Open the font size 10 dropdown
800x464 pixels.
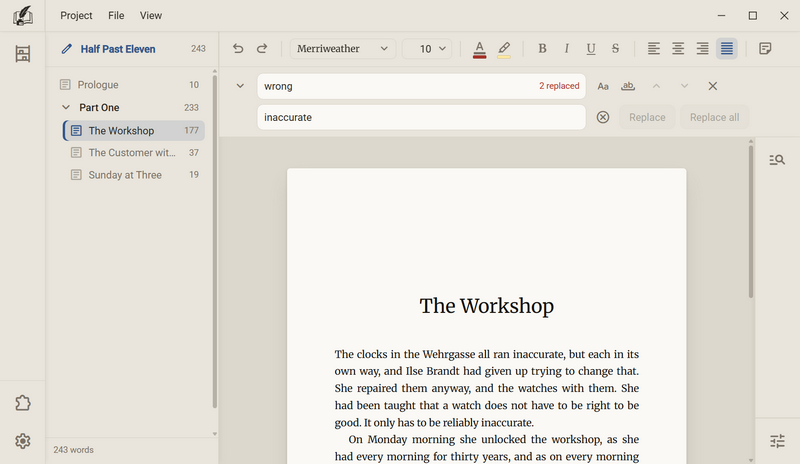pyautogui.click(x=427, y=48)
